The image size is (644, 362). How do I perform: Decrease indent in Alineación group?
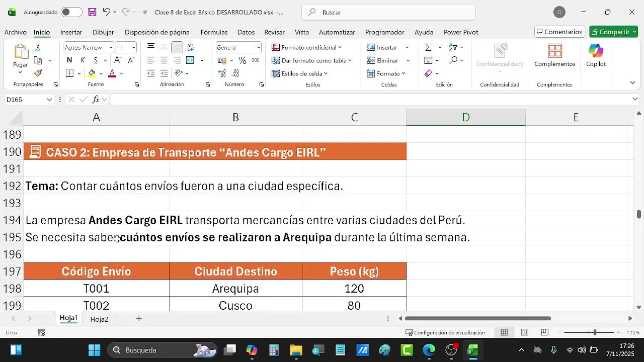[x=150, y=73]
